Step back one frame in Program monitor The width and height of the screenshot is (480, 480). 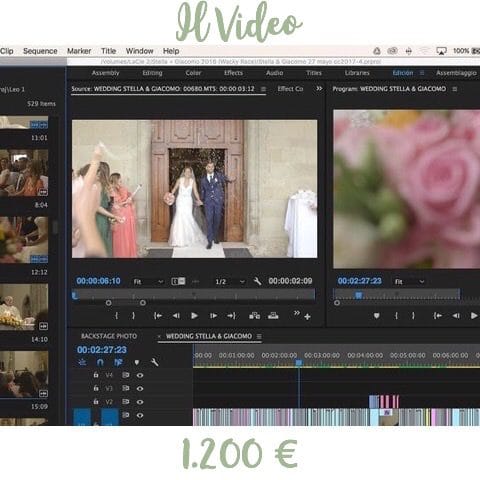pyautogui.click(x=456, y=316)
